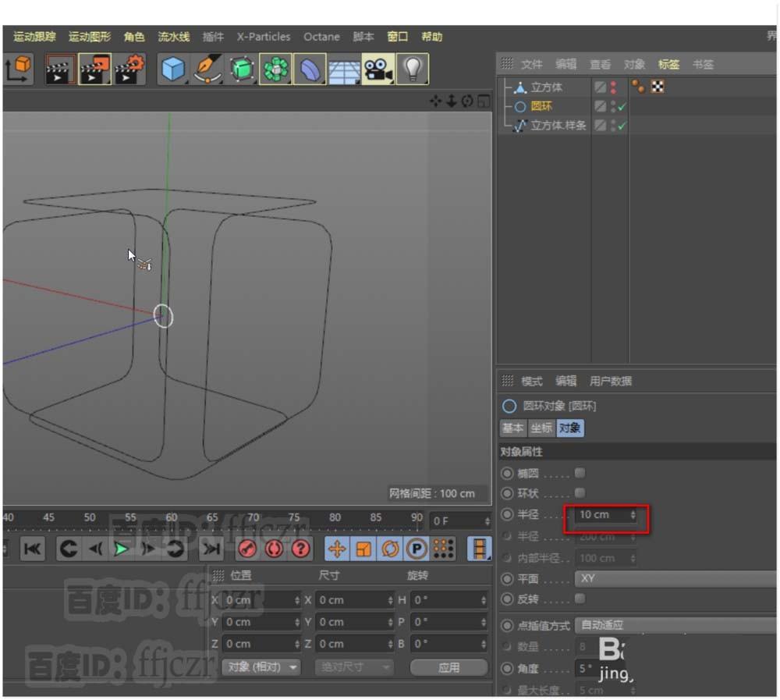
Task: Click the 应用 button
Action: click(x=449, y=667)
